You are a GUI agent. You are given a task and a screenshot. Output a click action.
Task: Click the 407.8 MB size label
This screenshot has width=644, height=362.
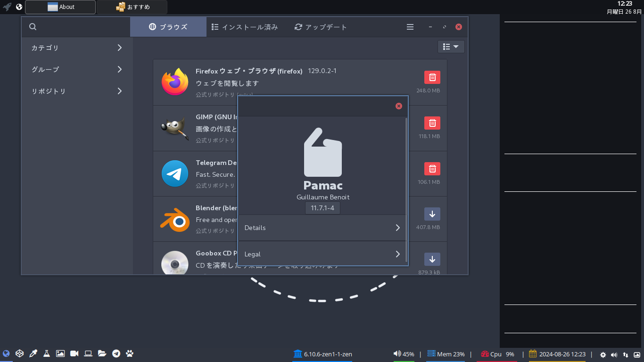428,227
